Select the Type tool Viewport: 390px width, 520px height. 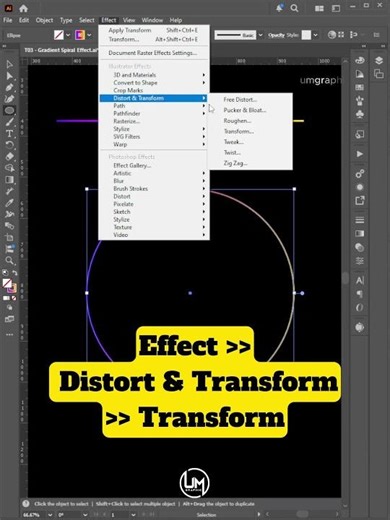pos(9,134)
